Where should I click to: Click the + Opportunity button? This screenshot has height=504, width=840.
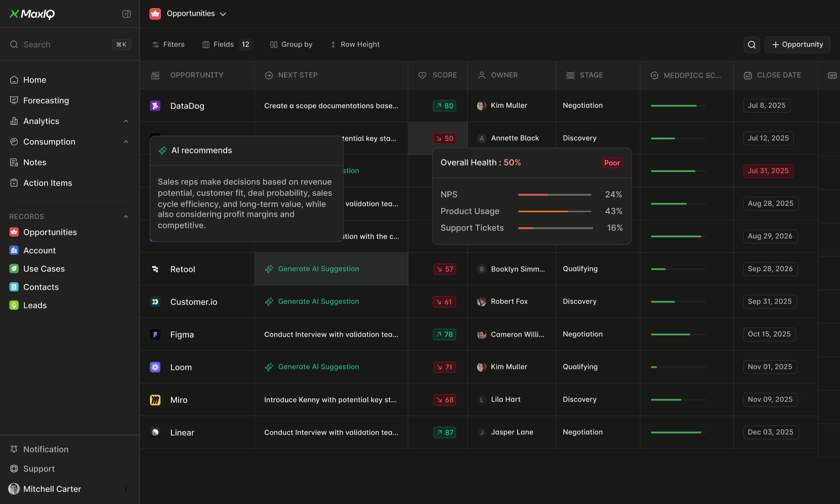tap(797, 45)
